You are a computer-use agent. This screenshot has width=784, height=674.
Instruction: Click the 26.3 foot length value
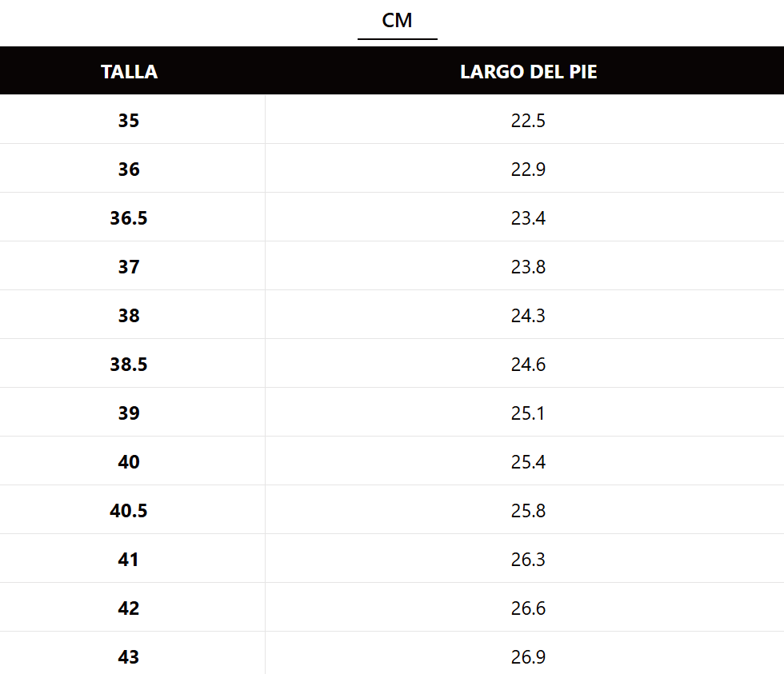[528, 560]
